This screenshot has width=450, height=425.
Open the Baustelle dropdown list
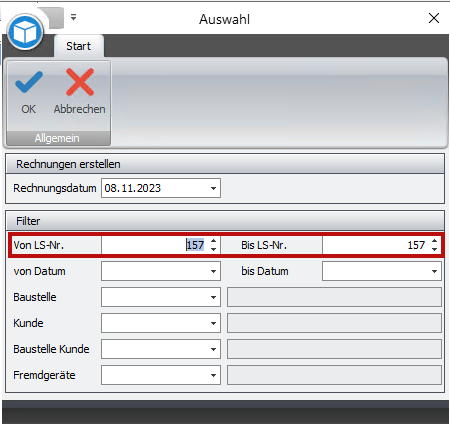214,297
